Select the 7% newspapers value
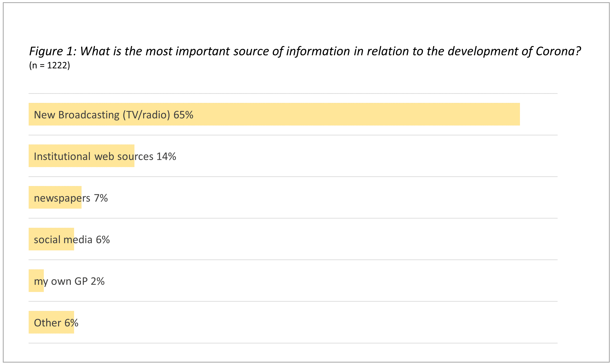 (101, 198)
